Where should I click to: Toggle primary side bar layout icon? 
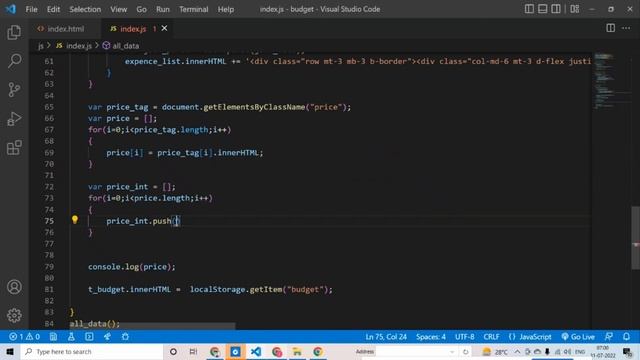click(x=529, y=9)
